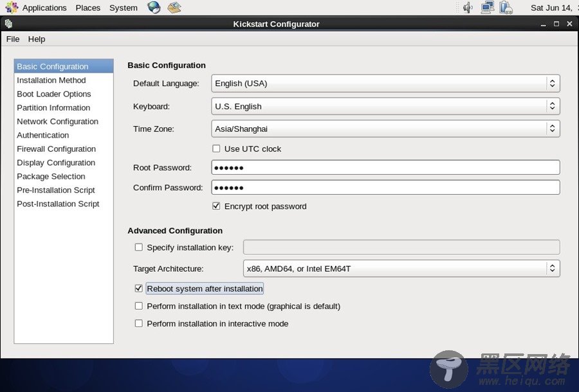Launch the web browser globe icon
The width and height of the screenshot is (579, 392).
[154, 7]
